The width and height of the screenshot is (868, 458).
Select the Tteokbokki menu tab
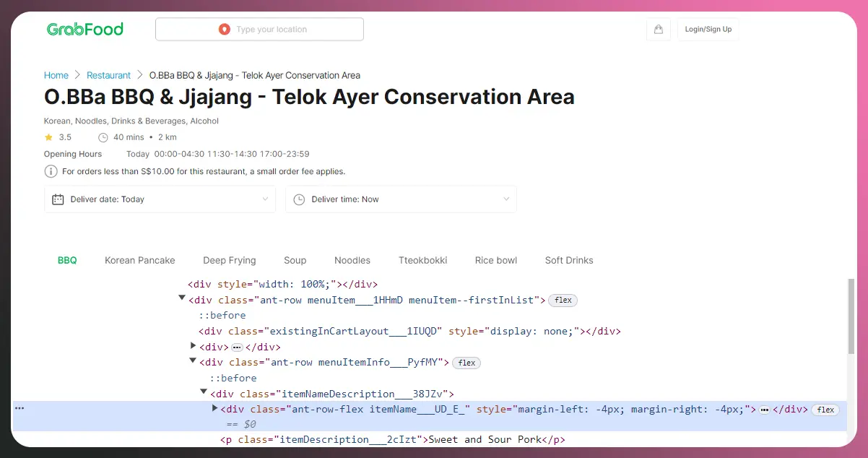(x=422, y=260)
